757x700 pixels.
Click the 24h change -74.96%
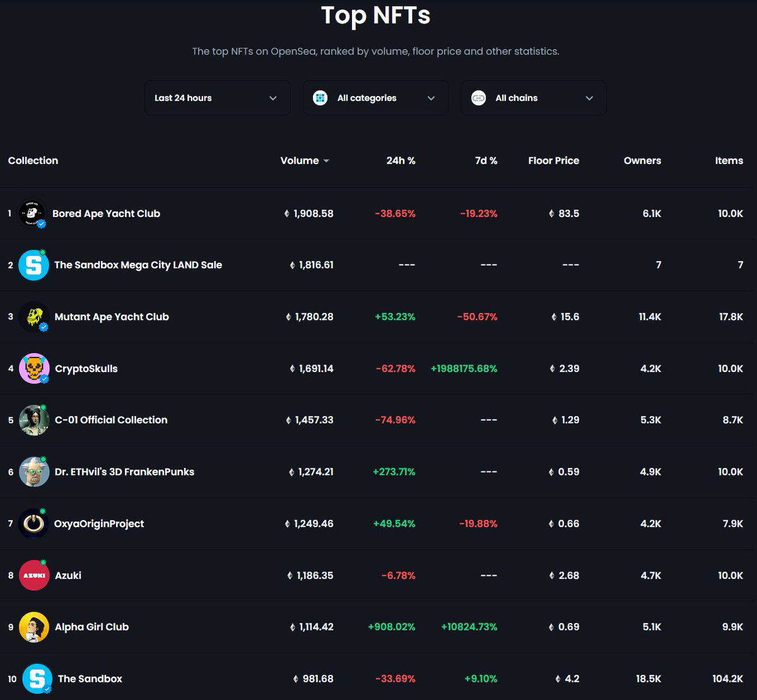(x=395, y=420)
